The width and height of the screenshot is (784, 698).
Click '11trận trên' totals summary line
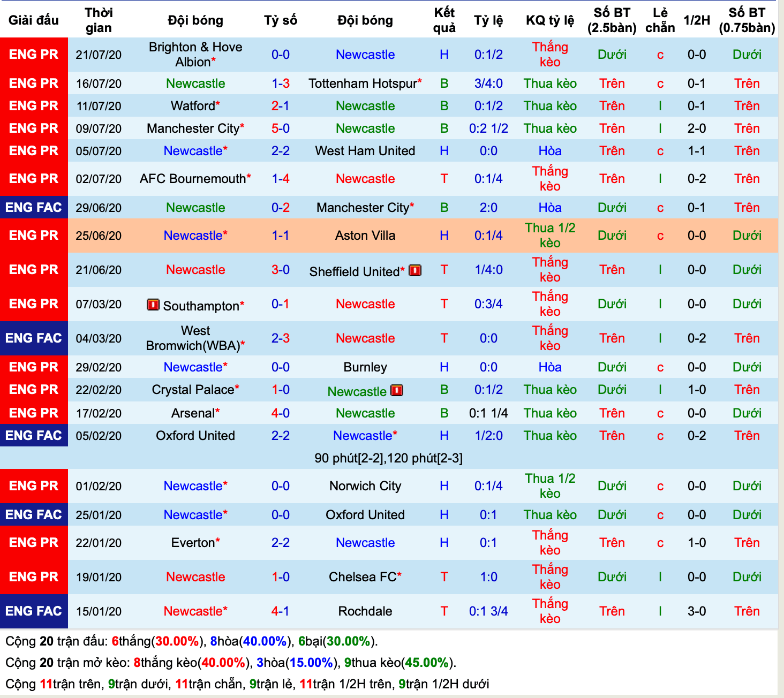click(247, 684)
